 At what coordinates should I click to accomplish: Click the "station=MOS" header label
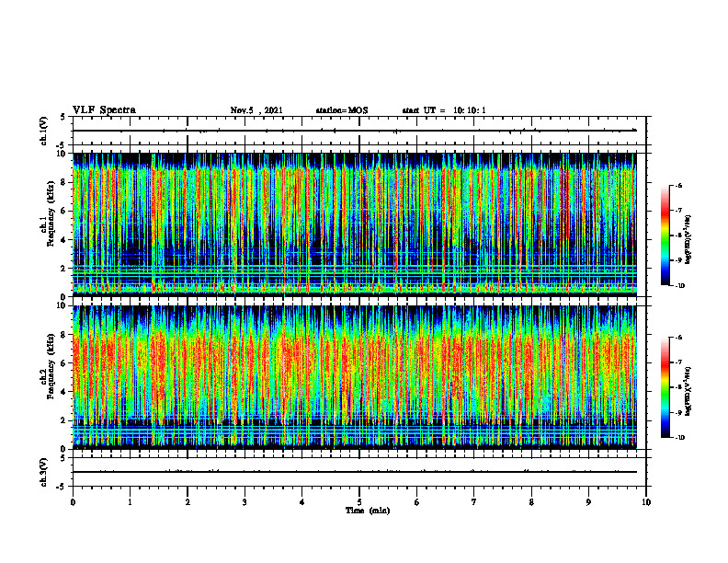pos(342,110)
